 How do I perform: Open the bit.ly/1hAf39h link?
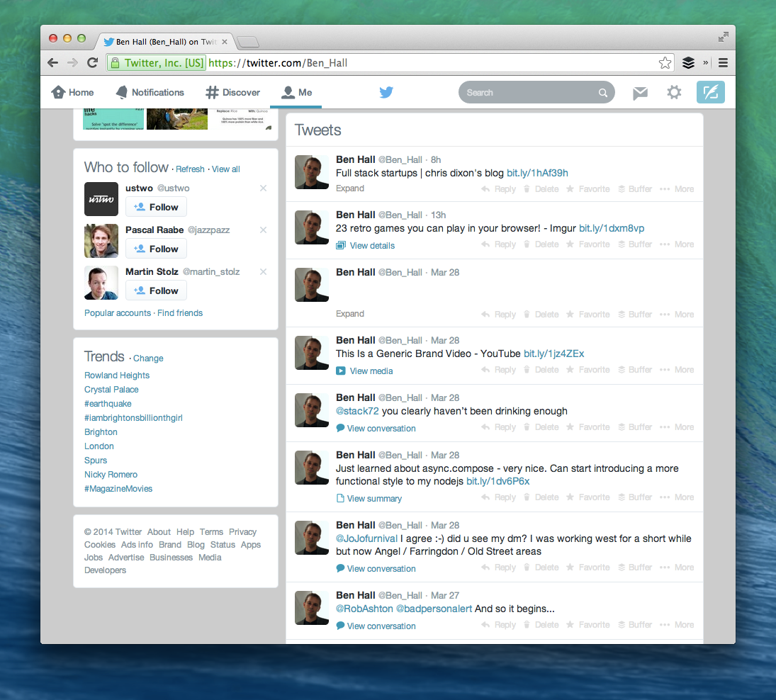(x=537, y=173)
